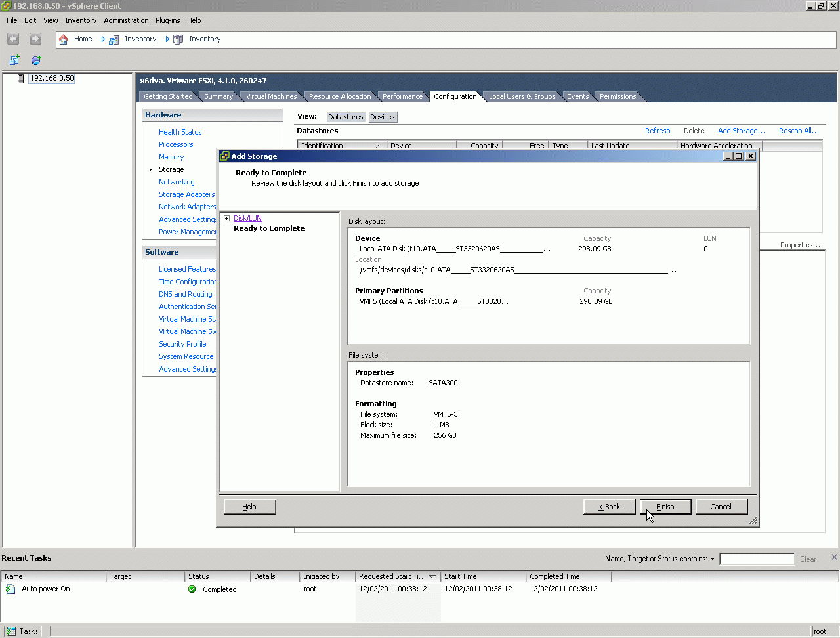The height and width of the screenshot is (638, 840).
Task: Open Memory under Hardware
Action: coord(171,157)
